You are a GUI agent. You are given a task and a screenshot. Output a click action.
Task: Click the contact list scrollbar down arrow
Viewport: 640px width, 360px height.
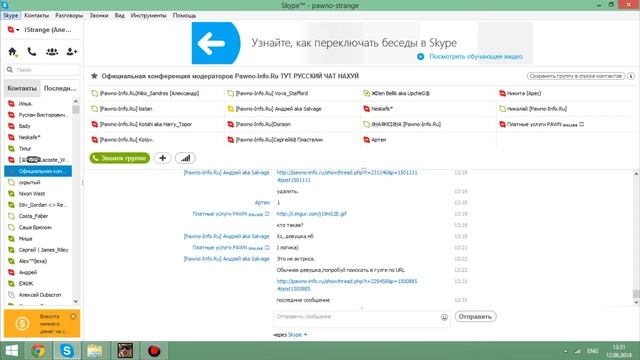click(x=76, y=301)
